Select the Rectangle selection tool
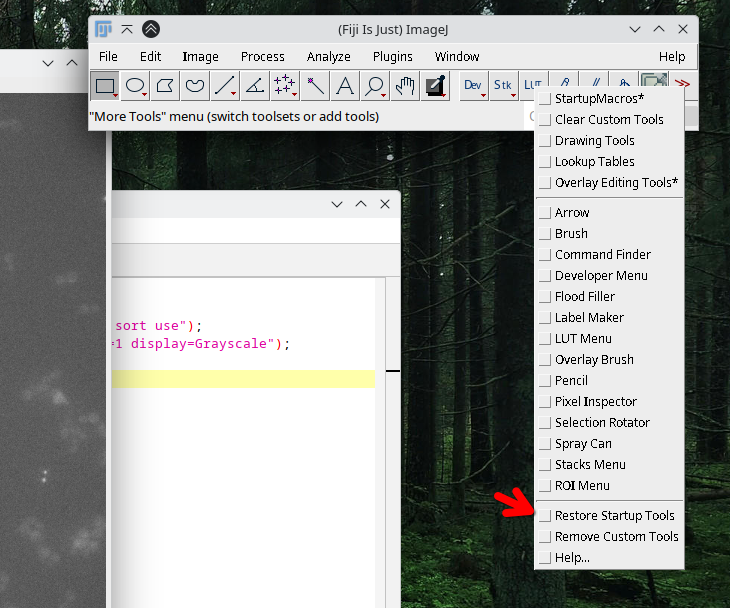This screenshot has width=730, height=608. (105, 86)
